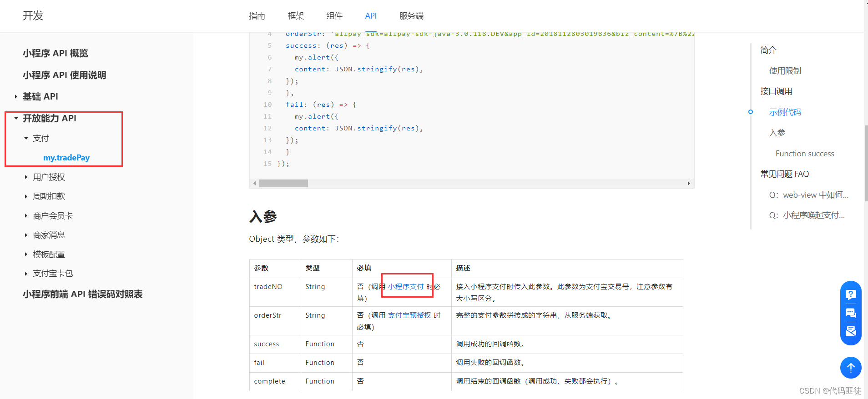This screenshot has height=399, width=868.
Task: Jump to 使用限制 in page outline
Action: pos(785,71)
